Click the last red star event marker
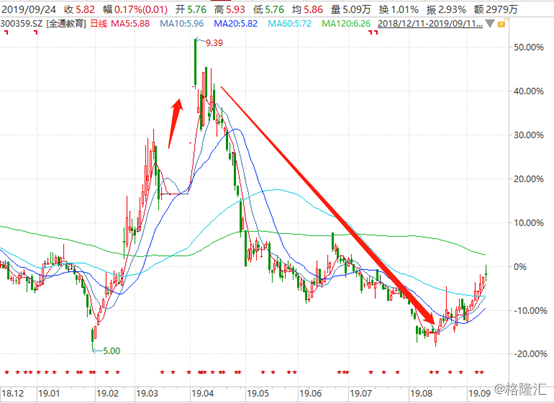This screenshot has height=403, width=554. [x=481, y=372]
